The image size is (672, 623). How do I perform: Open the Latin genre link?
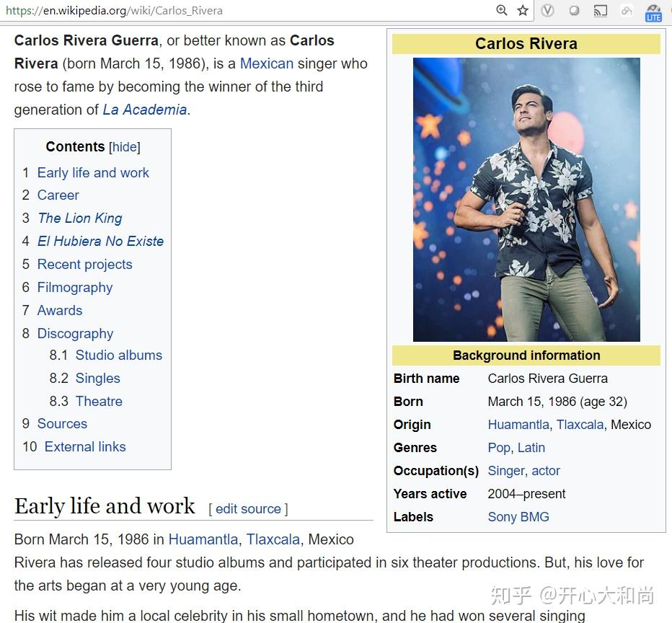coord(531,448)
